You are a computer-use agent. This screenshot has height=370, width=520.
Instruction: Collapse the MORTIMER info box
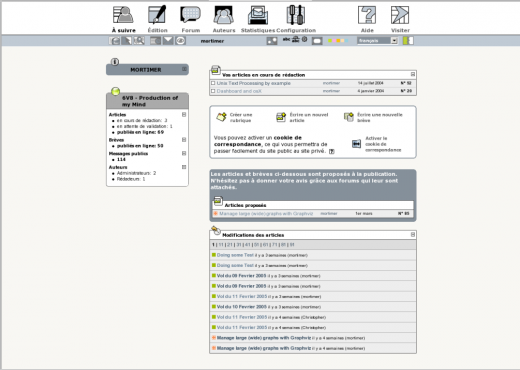(x=184, y=69)
